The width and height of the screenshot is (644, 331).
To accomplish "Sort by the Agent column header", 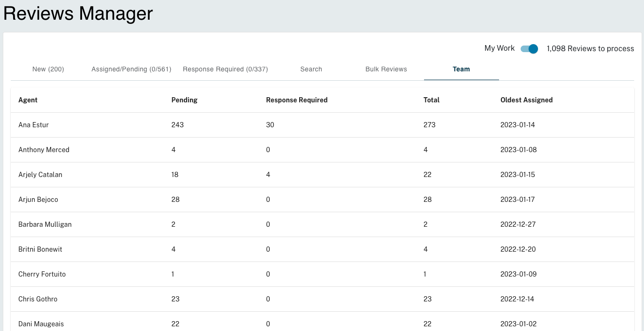I will pyautogui.click(x=28, y=100).
